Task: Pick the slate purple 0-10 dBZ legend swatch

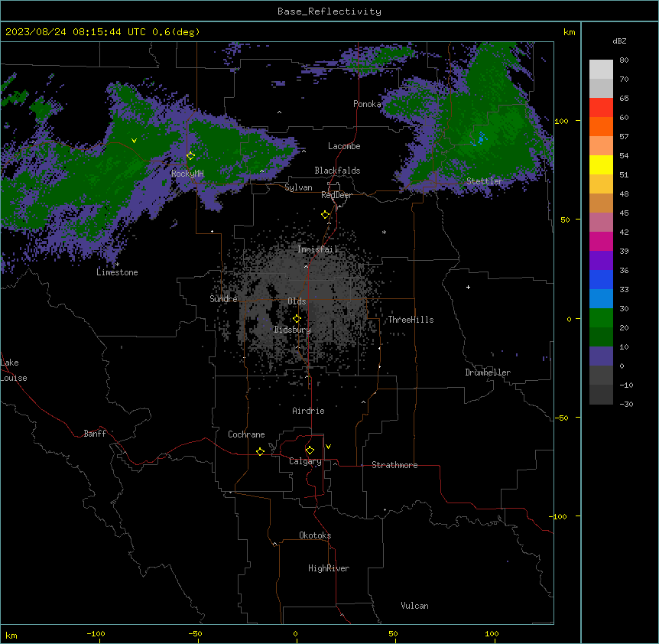Action: click(601, 356)
